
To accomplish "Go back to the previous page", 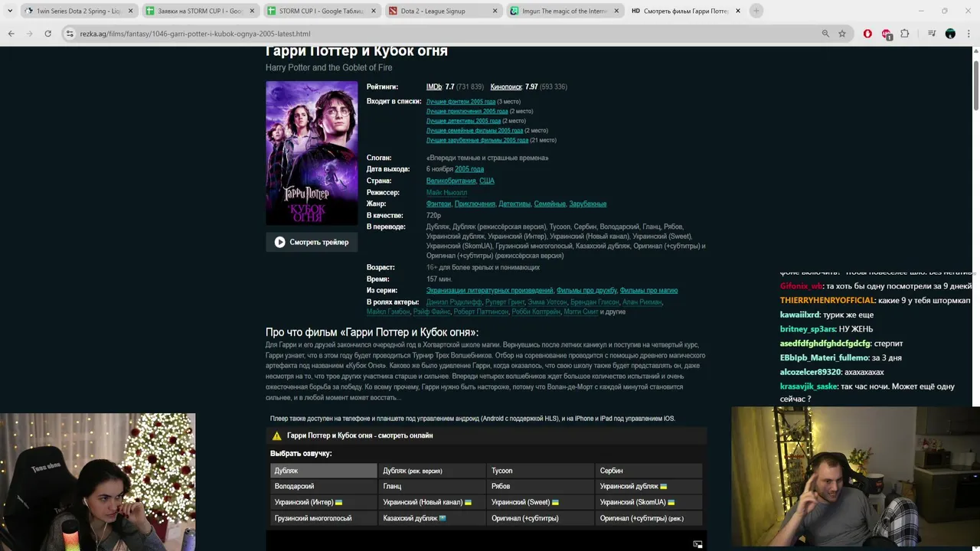I will 11,34.
